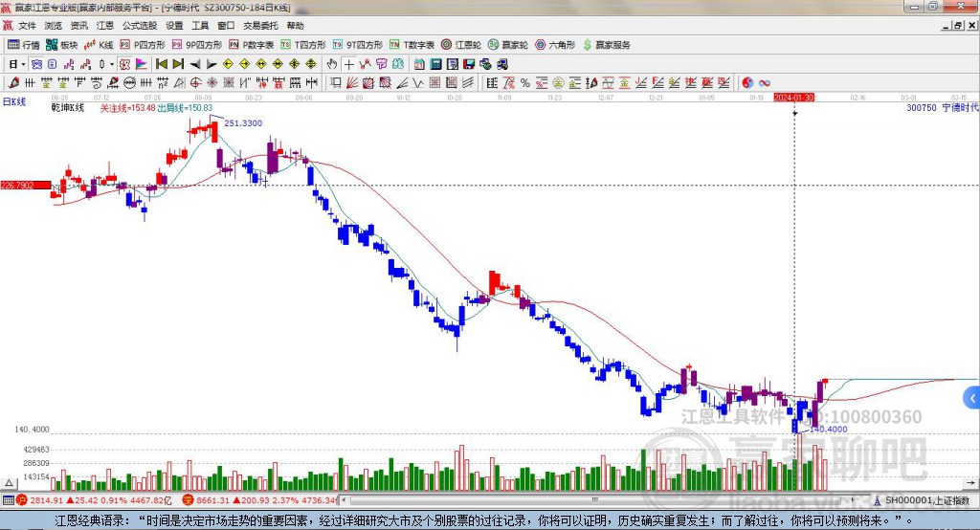Select the red pencil drawing tool
This screenshot has width=980, height=530.
(x=13, y=82)
